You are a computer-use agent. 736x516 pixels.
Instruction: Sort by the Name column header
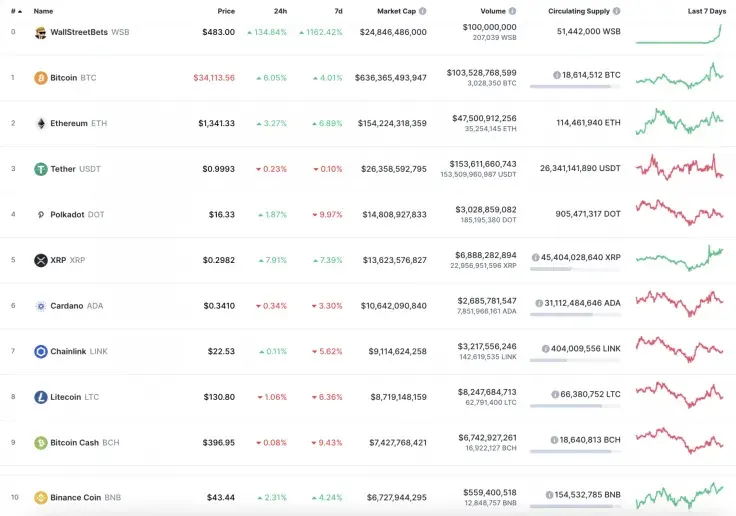coord(43,11)
